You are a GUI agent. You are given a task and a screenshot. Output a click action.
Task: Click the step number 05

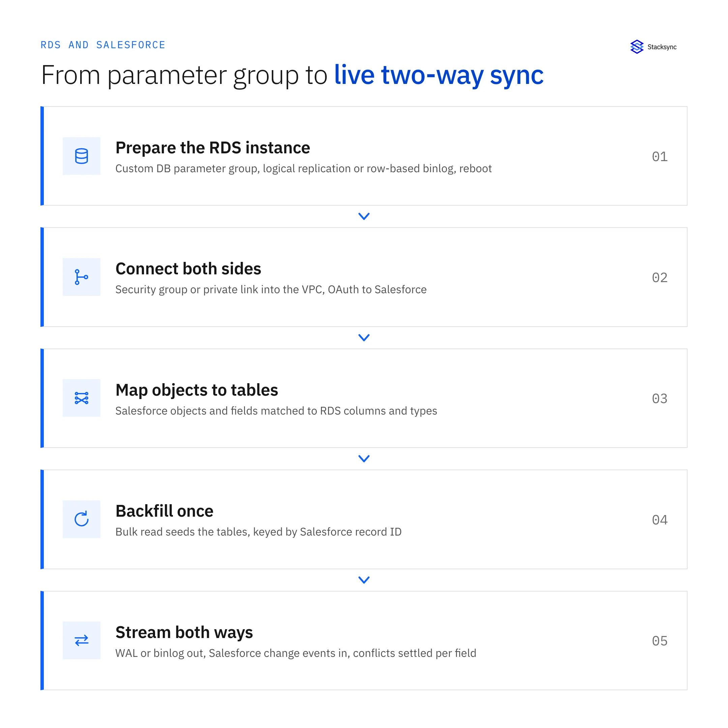660,641
